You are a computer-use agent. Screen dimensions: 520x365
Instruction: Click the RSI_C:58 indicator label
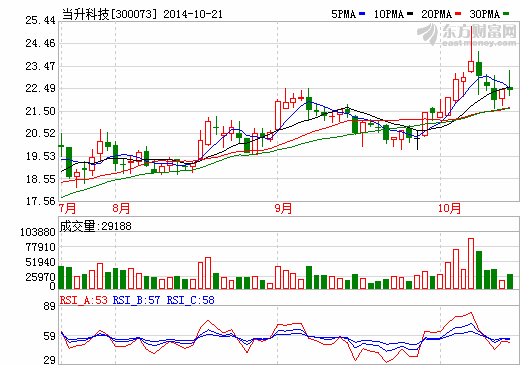point(190,300)
